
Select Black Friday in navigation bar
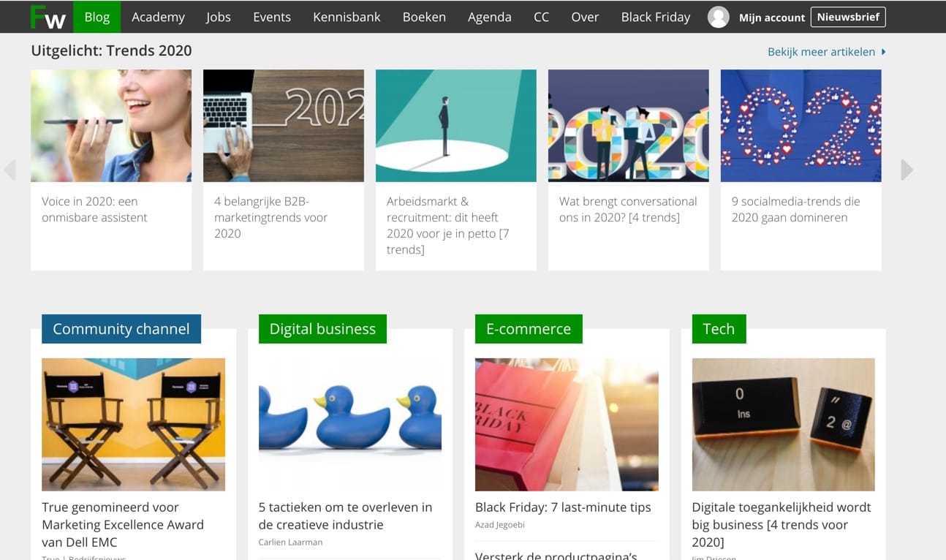[x=655, y=17]
